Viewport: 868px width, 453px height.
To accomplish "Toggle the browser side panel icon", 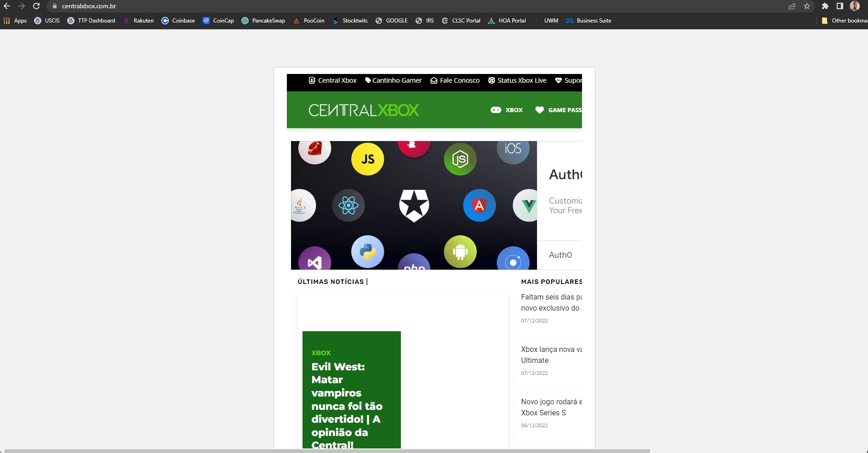I will pos(839,6).
